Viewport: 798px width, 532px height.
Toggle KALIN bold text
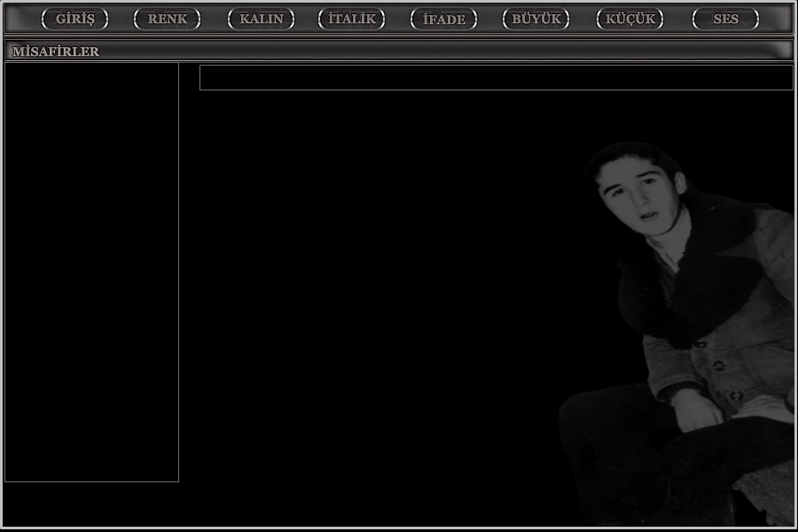(x=261, y=20)
